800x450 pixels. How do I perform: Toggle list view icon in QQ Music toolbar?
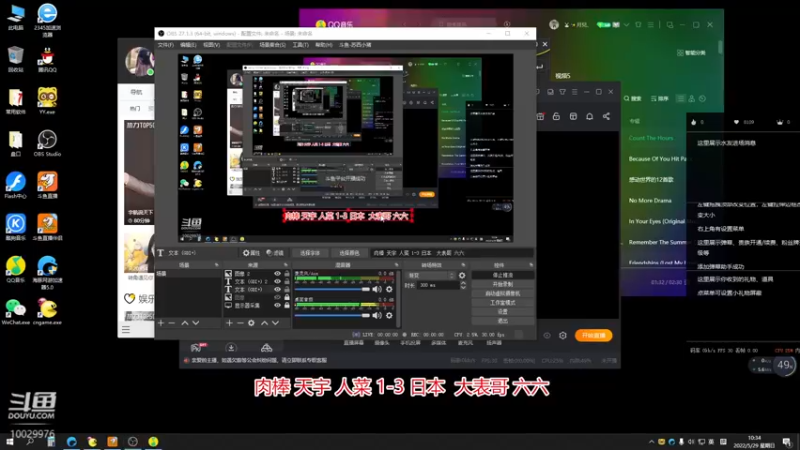tap(681, 98)
